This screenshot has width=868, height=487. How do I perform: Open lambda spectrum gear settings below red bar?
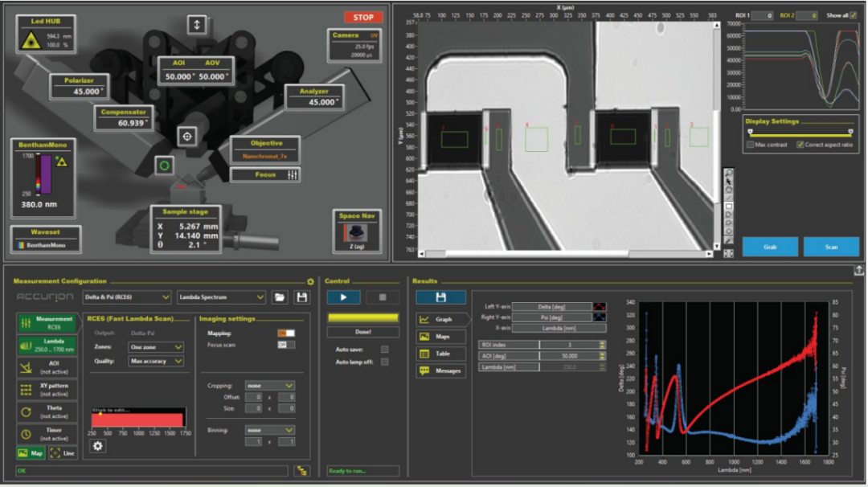(97, 445)
